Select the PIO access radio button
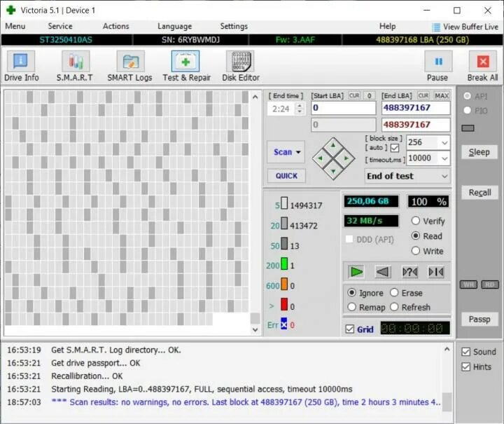This screenshot has height=424, width=504. 468,110
